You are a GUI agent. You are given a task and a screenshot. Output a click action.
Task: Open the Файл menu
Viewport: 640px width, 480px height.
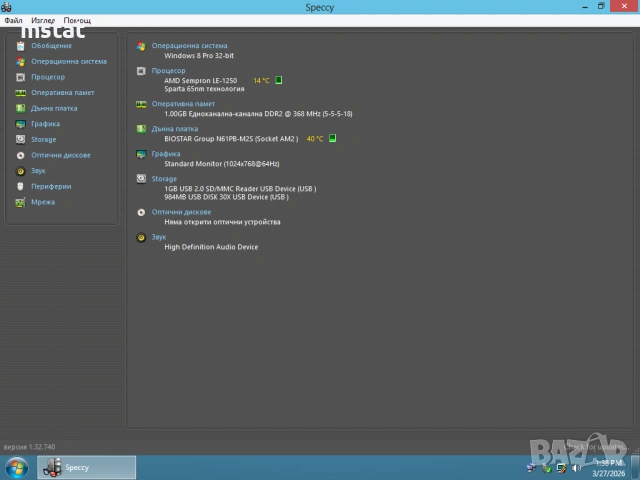tap(13, 20)
